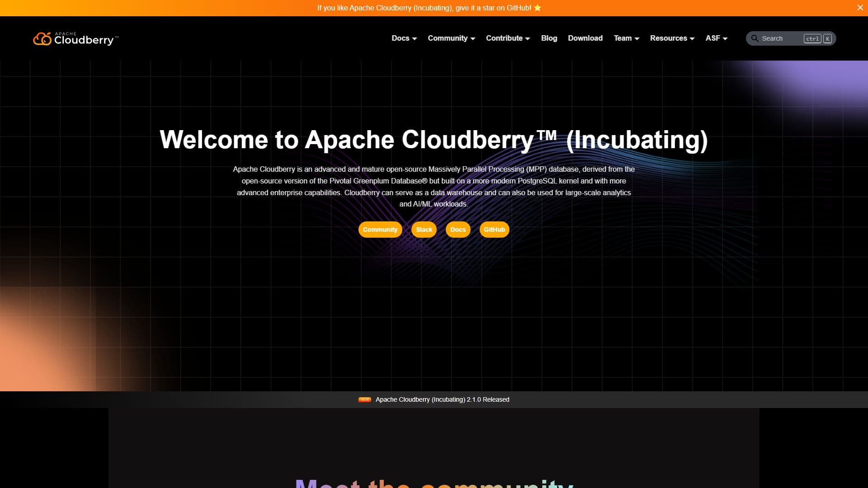Expand the ASF dropdown menu
868x488 pixels.
(x=716, y=38)
